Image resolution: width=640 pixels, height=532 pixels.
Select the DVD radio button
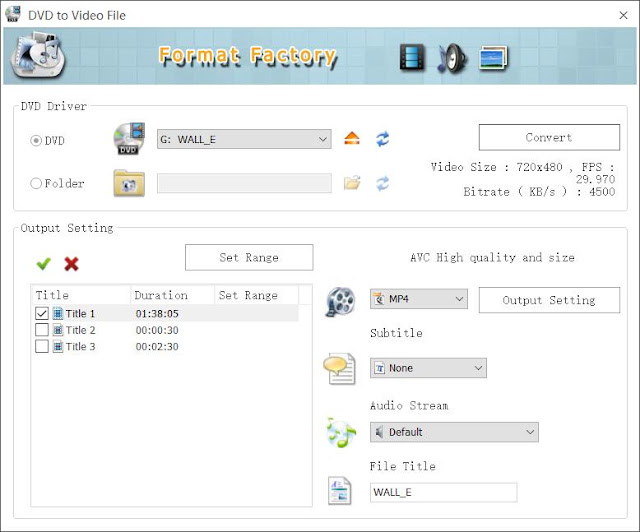pos(36,141)
